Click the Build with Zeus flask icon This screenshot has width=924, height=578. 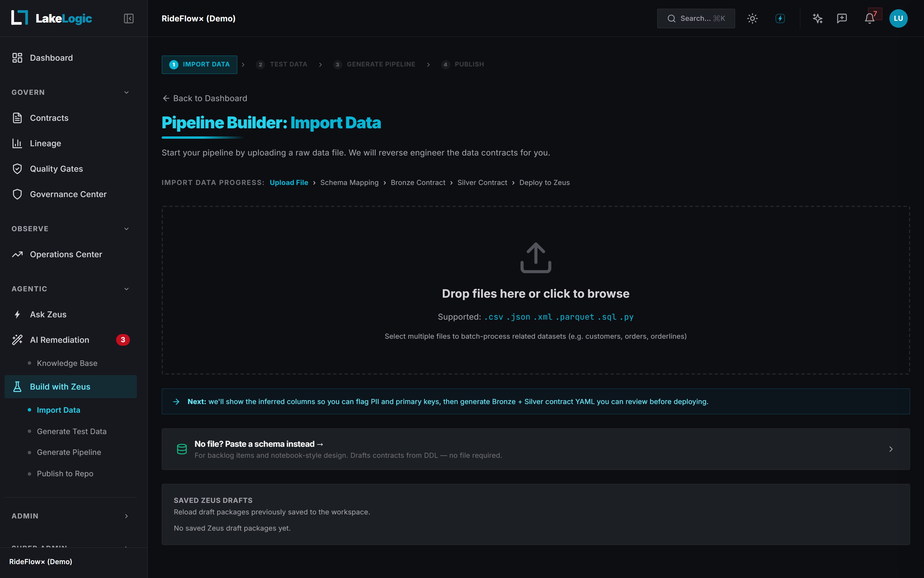click(17, 386)
